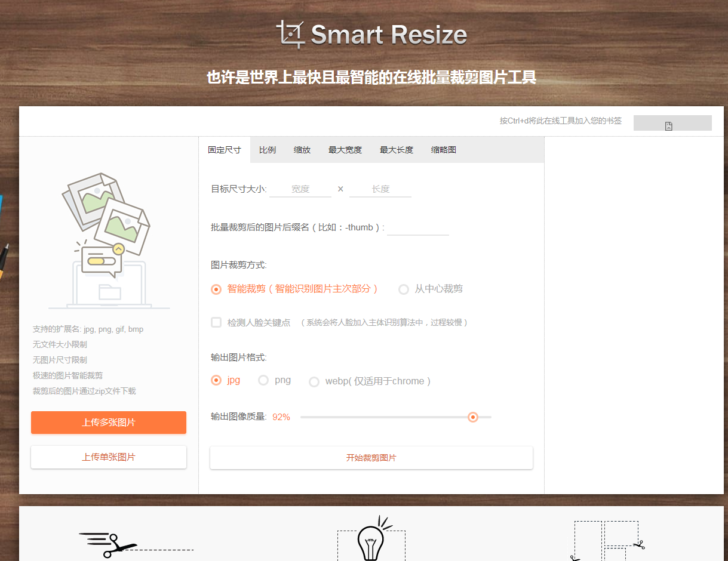Click 上传单张图片 button
Screen dimensions: 728x561
pyautogui.click(x=109, y=457)
